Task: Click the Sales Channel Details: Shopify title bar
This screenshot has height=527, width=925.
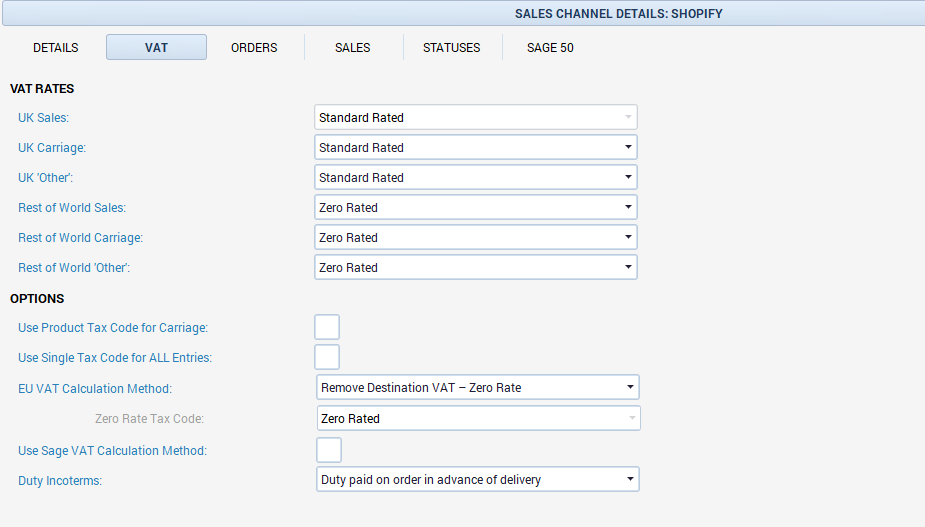Action: 618,13
